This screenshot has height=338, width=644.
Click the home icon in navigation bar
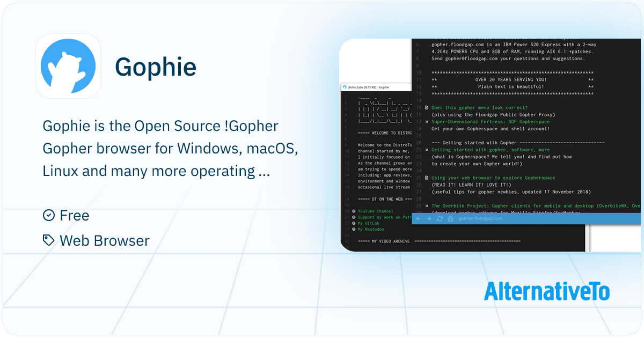(x=450, y=218)
